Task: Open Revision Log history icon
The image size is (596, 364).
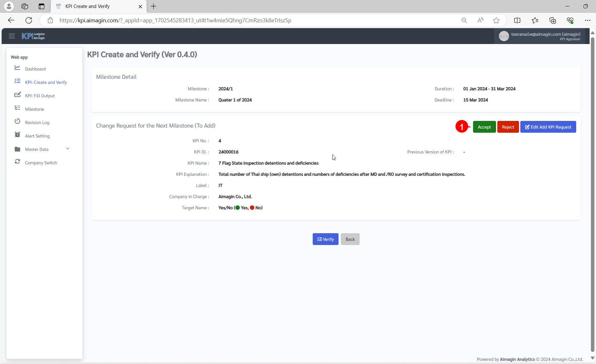Action: [x=18, y=122]
